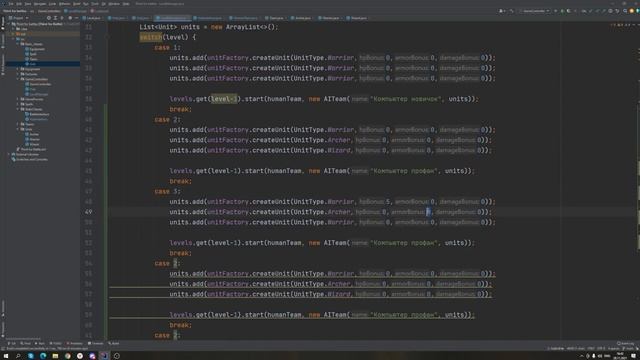This screenshot has width=640, height=360.
Task: Open the Problems tool window button
Action: pos(74,343)
